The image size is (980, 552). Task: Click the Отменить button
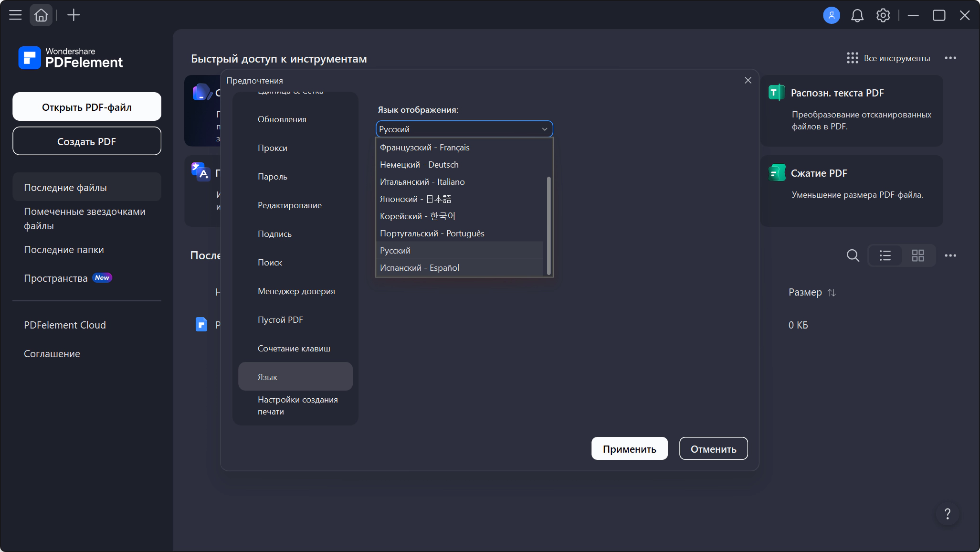(714, 449)
